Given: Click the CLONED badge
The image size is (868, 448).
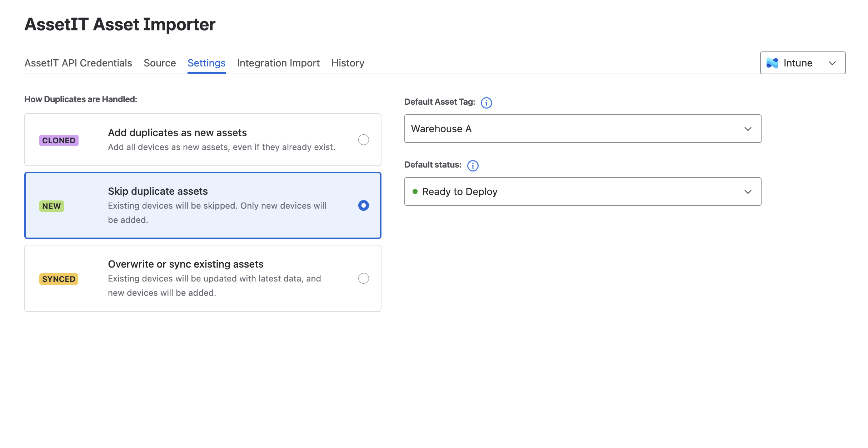Looking at the screenshot, I should (x=59, y=140).
